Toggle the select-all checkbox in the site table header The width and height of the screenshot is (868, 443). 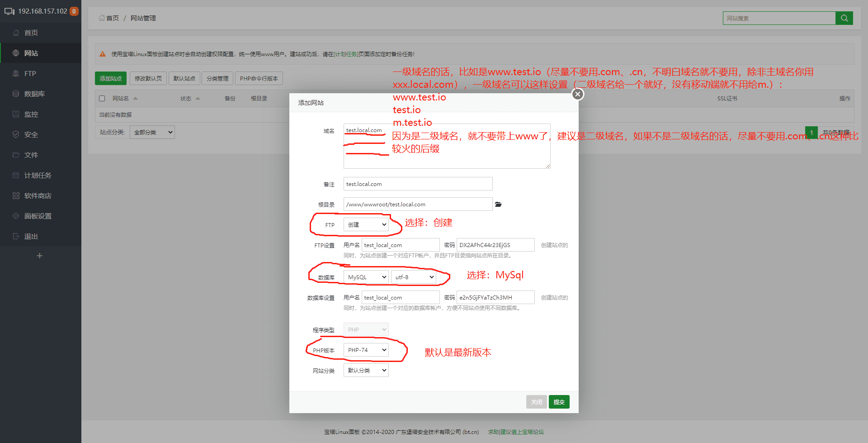pyautogui.click(x=102, y=98)
